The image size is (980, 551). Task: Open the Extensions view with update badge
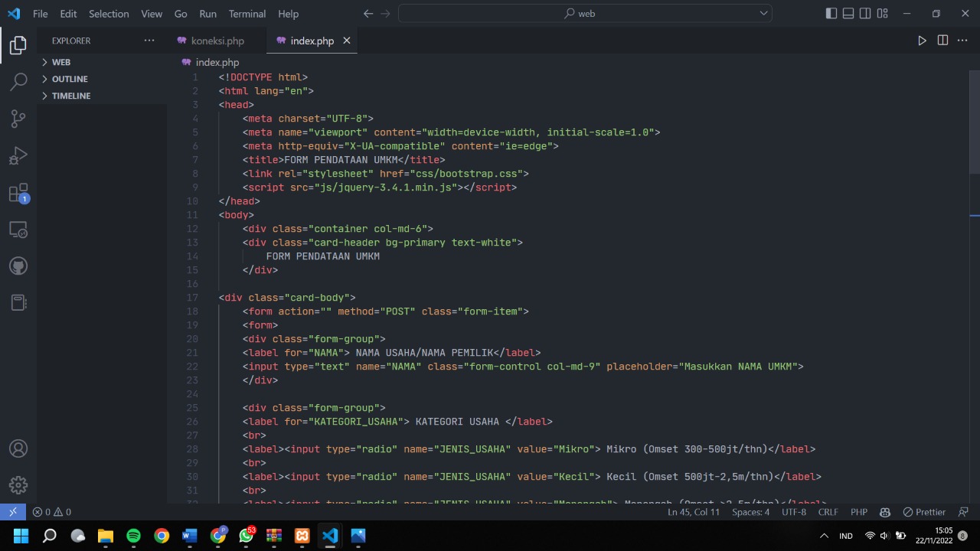[x=18, y=193]
